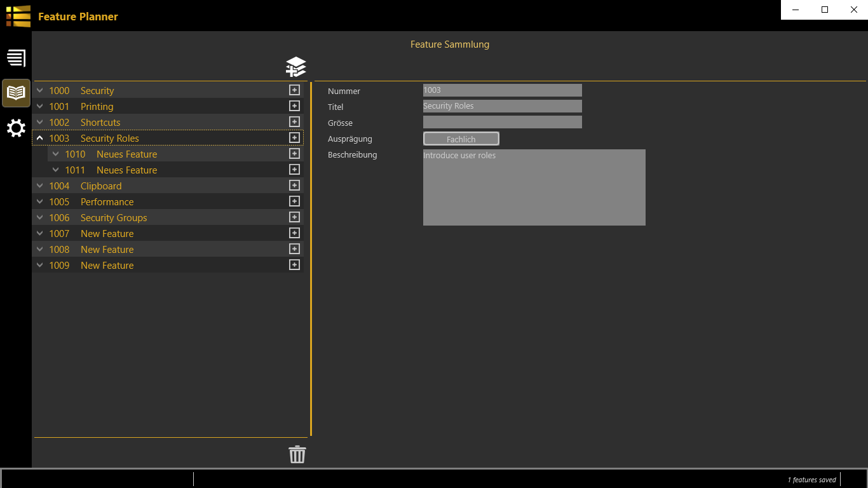Expand the 1004 Clipboard row
The height and width of the screenshot is (488, 868).
click(x=40, y=186)
